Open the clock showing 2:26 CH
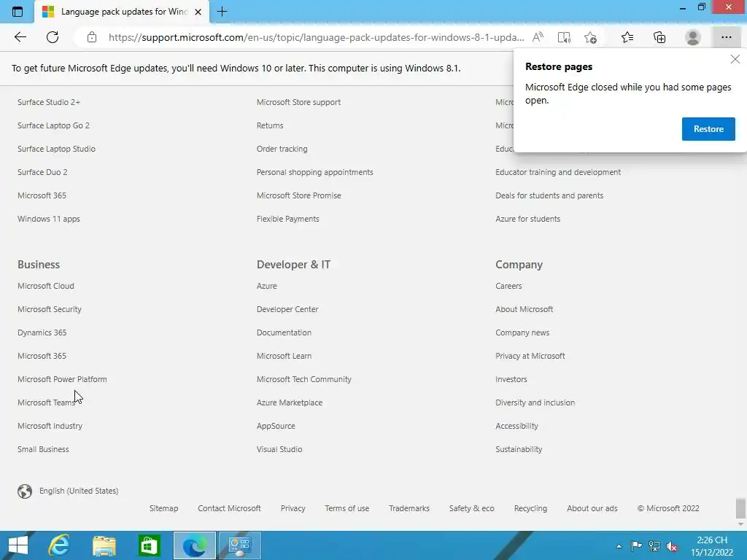The height and width of the screenshot is (560, 747). point(712,545)
